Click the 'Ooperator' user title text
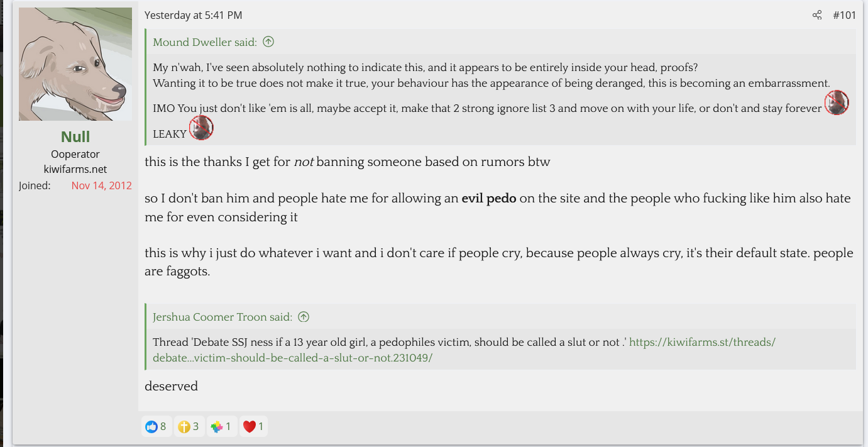The image size is (868, 447). pos(75,154)
